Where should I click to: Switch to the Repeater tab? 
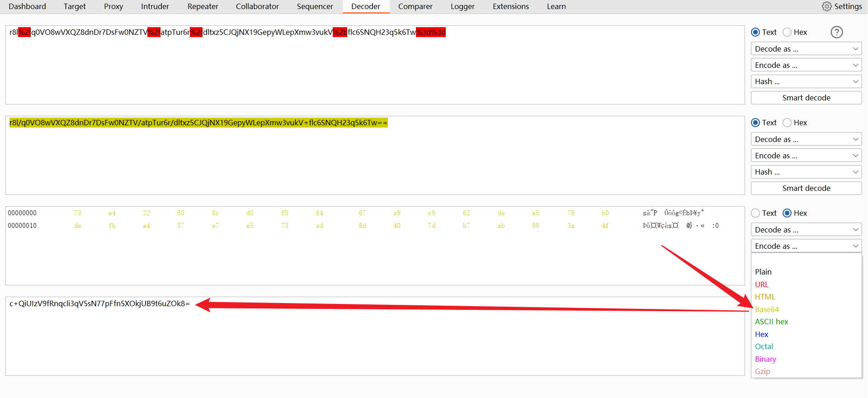point(203,6)
